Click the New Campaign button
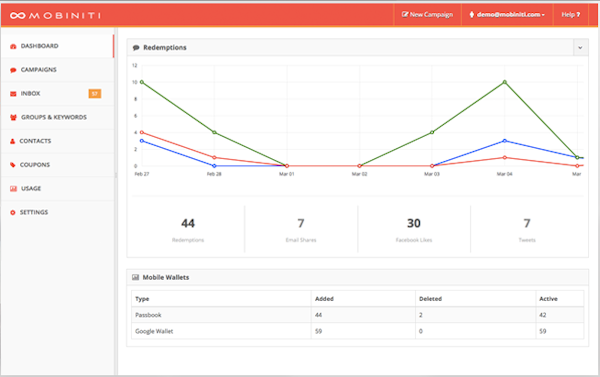The height and width of the screenshot is (377, 600). point(427,15)
